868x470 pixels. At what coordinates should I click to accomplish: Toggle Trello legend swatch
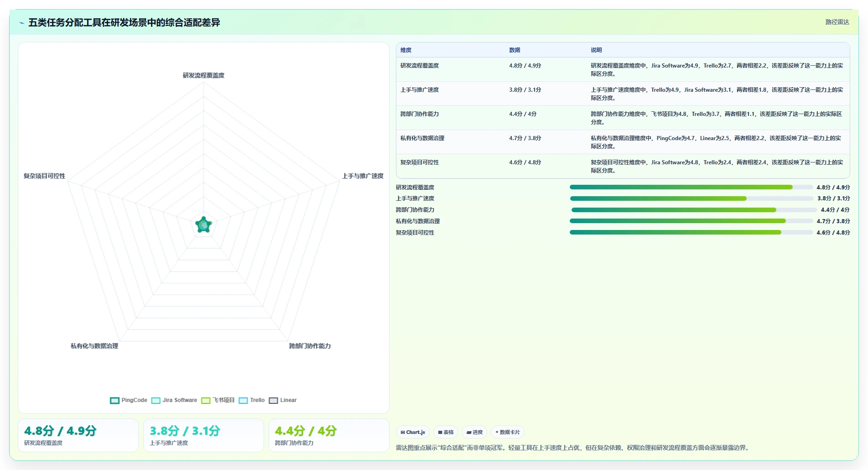(x=243, y=400)
